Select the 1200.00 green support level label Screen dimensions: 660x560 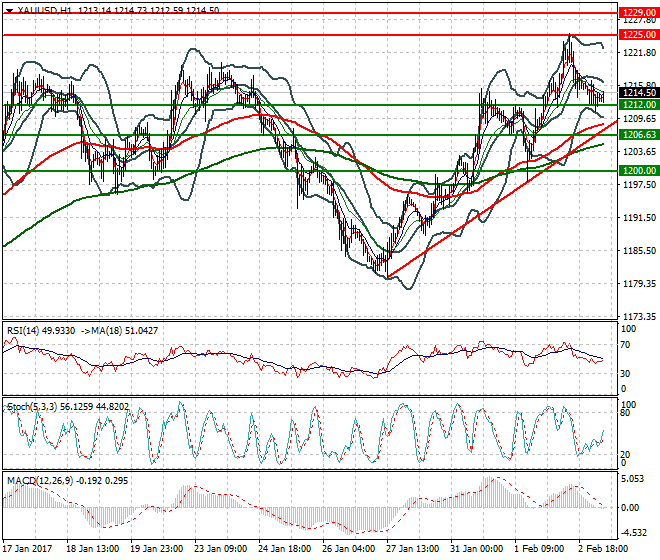tap(639, 171)
